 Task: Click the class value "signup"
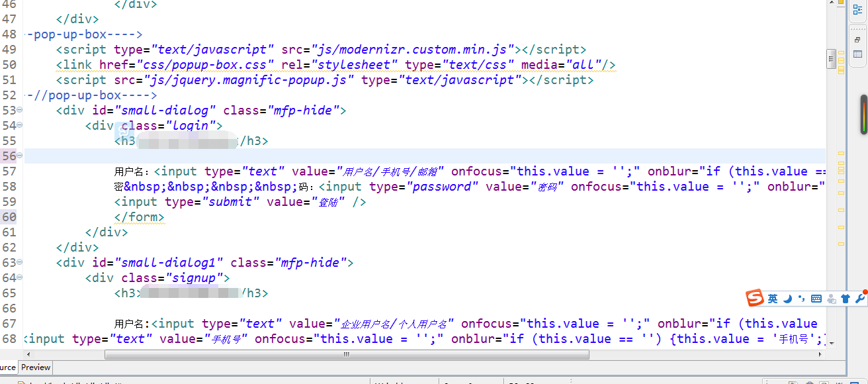tap(194, 278)
